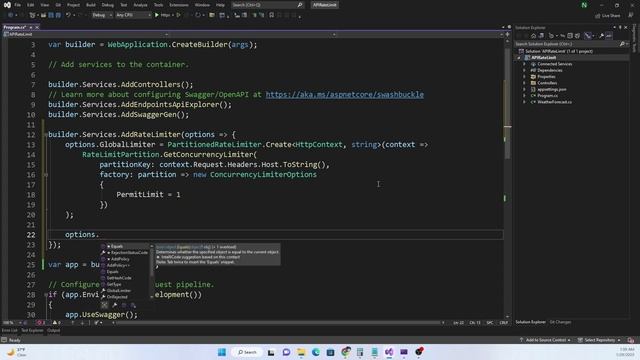Toggle the IntelliSense properties filter wrench icon
Image resolution: width=640 pixels, height=360 pixels.
115,305
